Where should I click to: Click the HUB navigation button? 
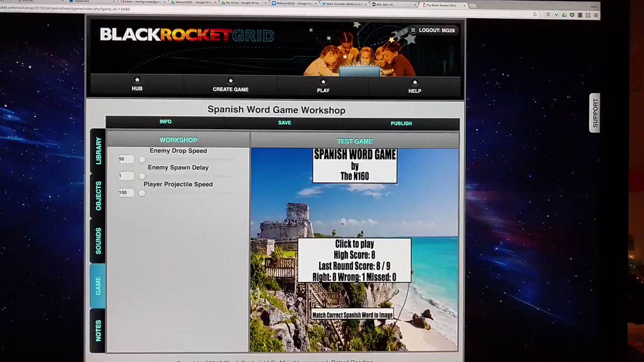pyautogui.click(x=137, y=84)
